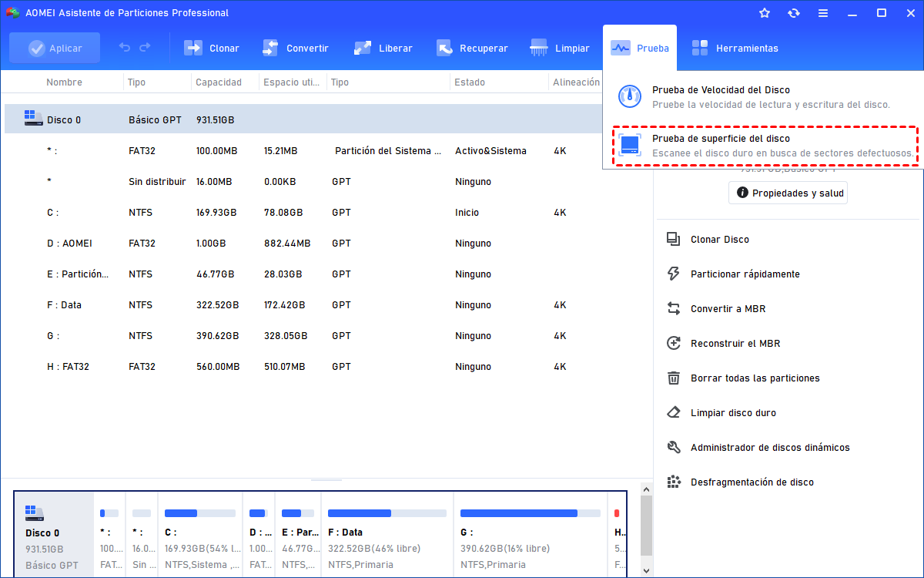Click the Herramientas grid icon

point(700,48)
